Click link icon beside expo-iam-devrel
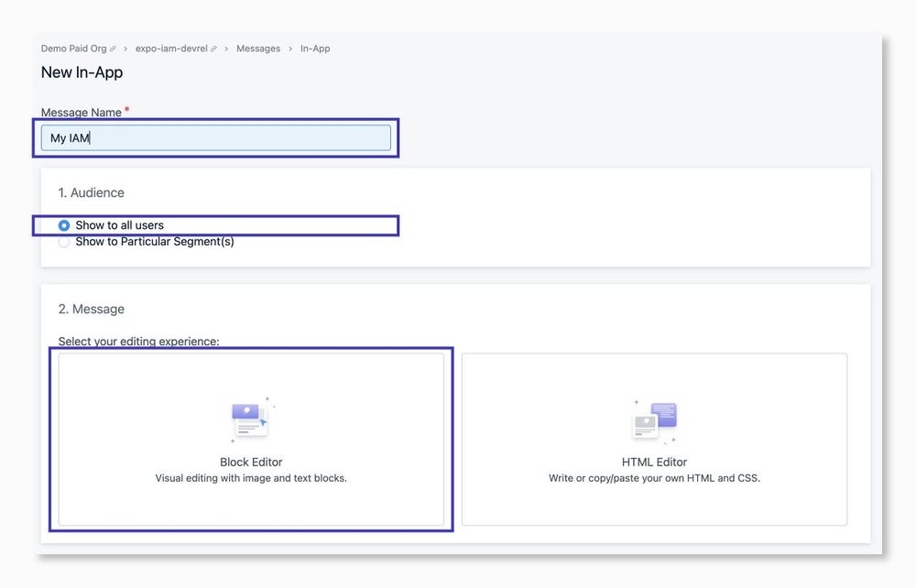 point(213,49)
